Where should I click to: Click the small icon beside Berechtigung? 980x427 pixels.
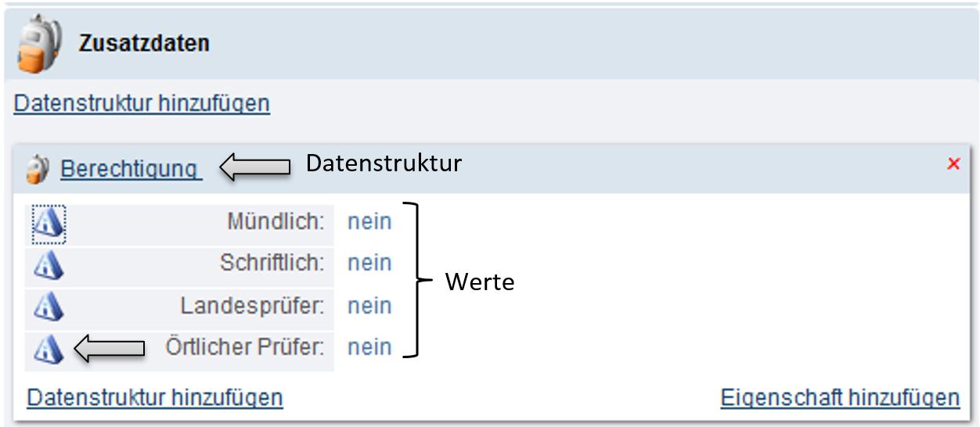37,169
